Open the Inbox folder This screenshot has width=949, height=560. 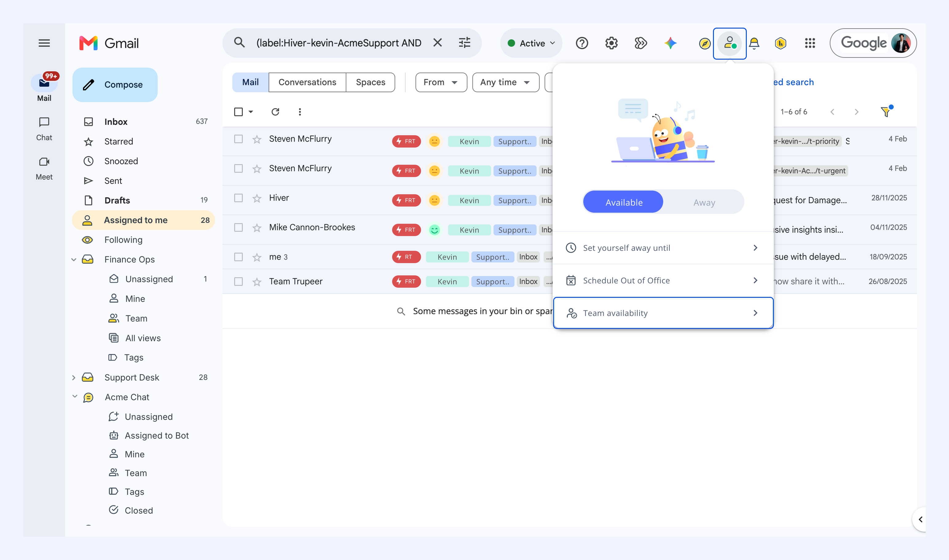[x=144, y=121]
